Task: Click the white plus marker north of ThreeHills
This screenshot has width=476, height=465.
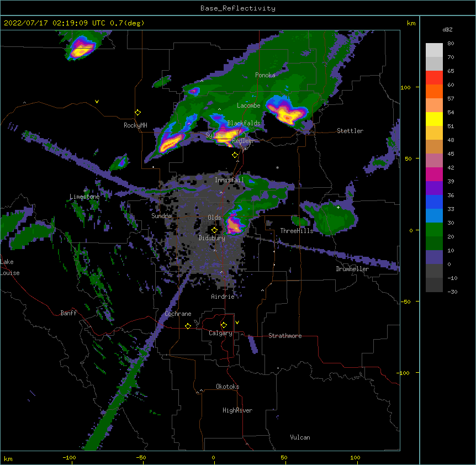Action: click(x=338, y=207)
